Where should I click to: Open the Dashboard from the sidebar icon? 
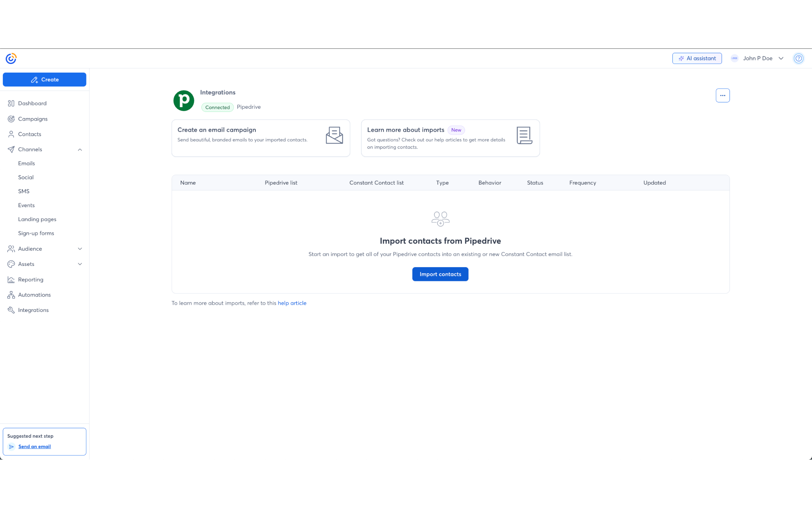coord(11,103)
